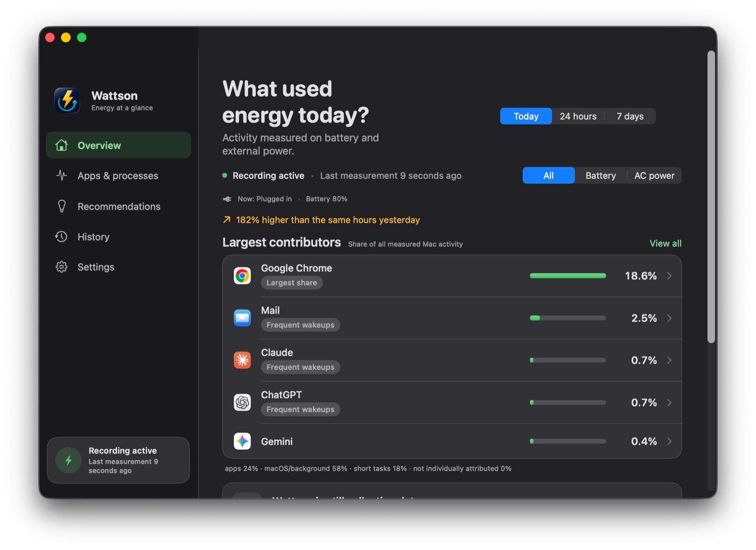Click the apps 24% breakdown summary line
Screen dimensions: 756x550
368,469
